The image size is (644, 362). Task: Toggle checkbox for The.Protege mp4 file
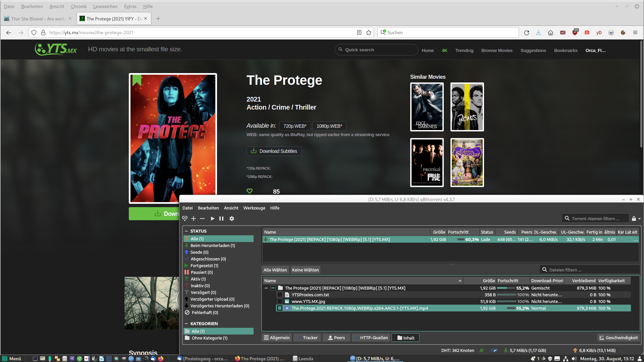279,308
